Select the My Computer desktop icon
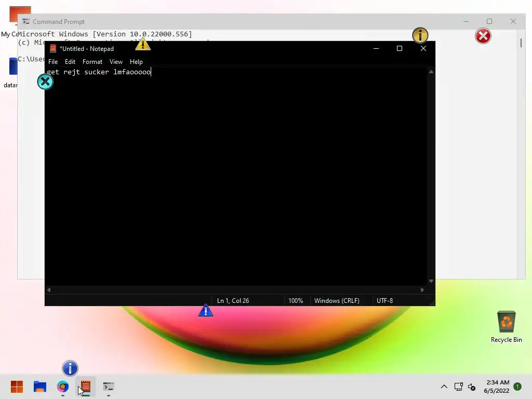The height and width of the screenshot is (399, 532). pyautogui.click(x=14, y=22)
